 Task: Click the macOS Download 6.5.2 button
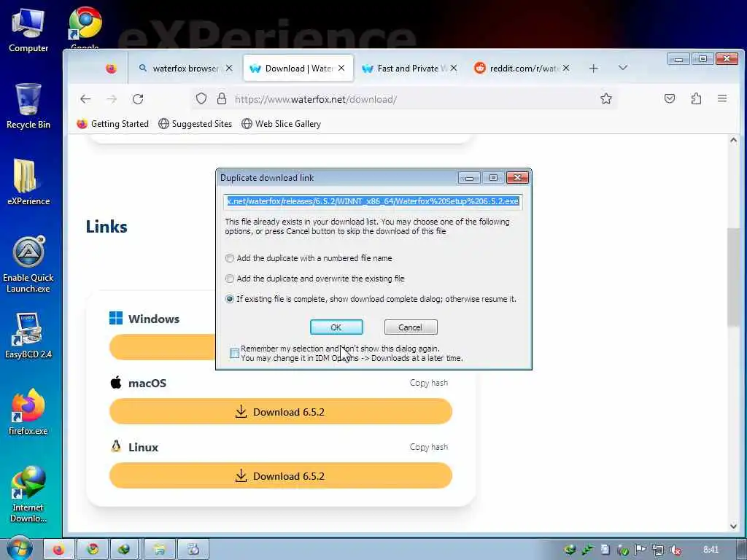281,411
